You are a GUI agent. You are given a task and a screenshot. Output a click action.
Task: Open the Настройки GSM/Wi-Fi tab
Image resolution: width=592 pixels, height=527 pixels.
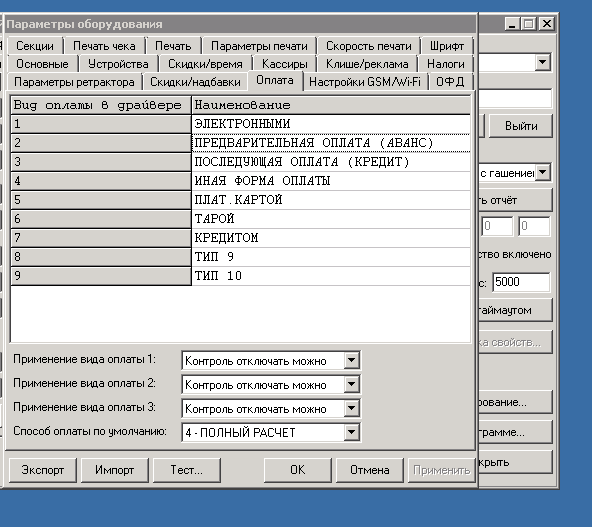point(365,82)
